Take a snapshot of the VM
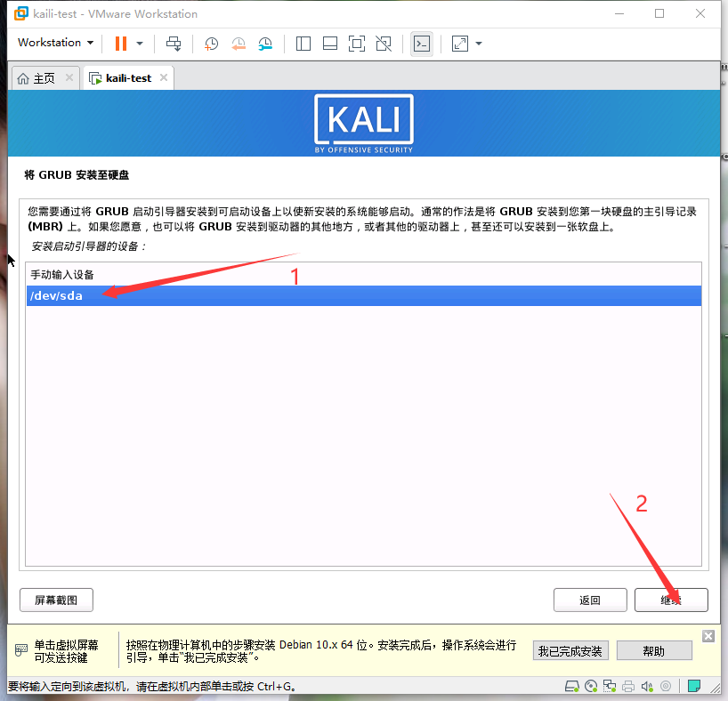 [x=211, y=43]
